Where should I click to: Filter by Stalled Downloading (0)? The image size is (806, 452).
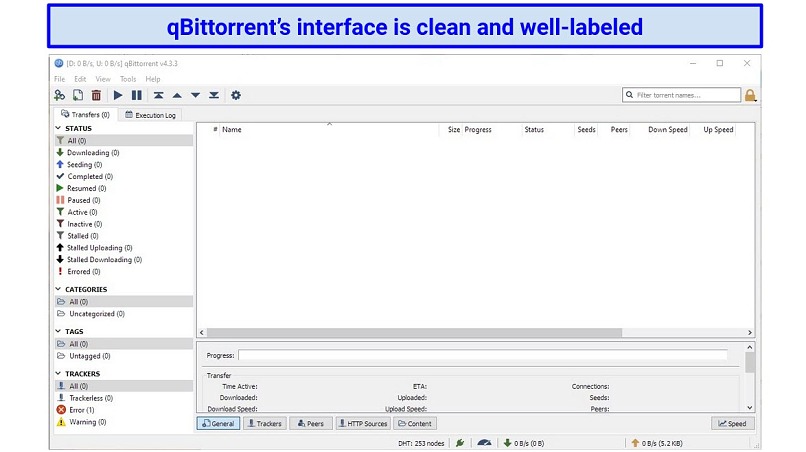point(124,260)
